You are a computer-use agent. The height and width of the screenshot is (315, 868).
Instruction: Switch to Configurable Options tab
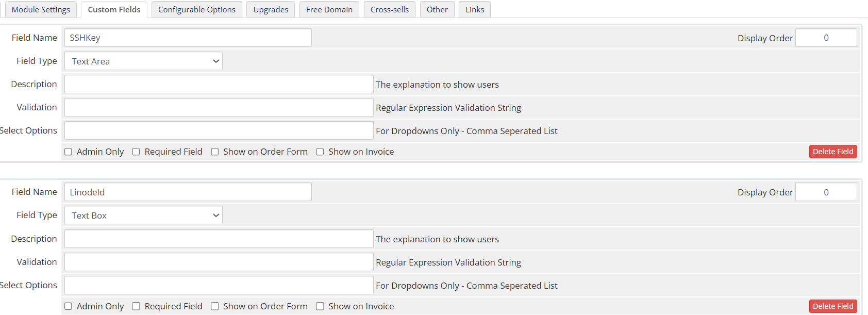pyautogui.click(x=197, y=9)
